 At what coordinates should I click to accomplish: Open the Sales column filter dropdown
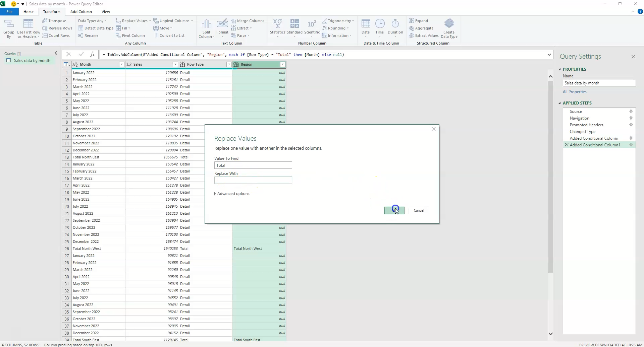[x=175, y=64]
